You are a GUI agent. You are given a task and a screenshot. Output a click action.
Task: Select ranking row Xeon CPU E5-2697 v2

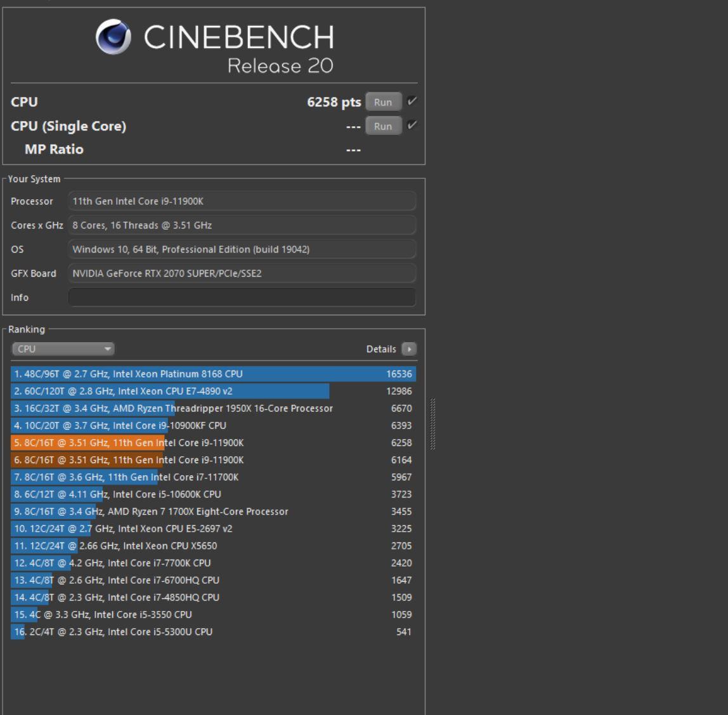(214, 528)
